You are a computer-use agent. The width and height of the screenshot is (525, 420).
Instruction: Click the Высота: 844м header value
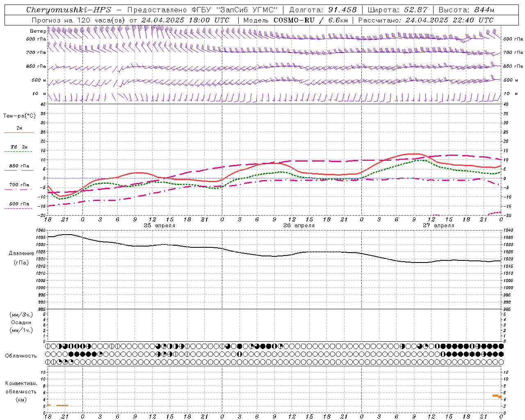click(x=466, y=10)
